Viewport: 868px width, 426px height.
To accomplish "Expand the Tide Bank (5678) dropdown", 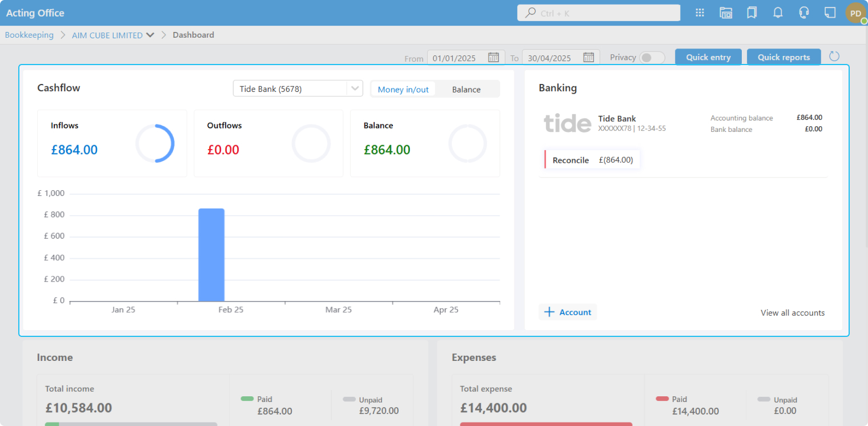I will point(355,89).
